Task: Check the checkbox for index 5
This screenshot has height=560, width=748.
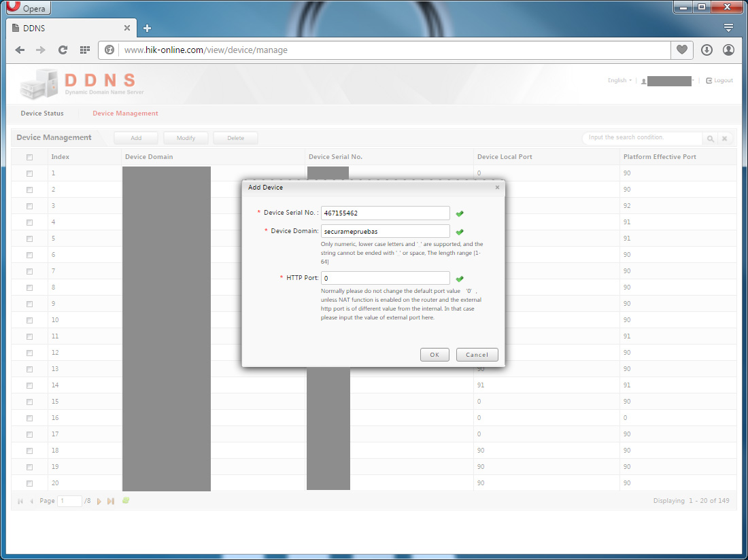Action: [x=29, y=239]
